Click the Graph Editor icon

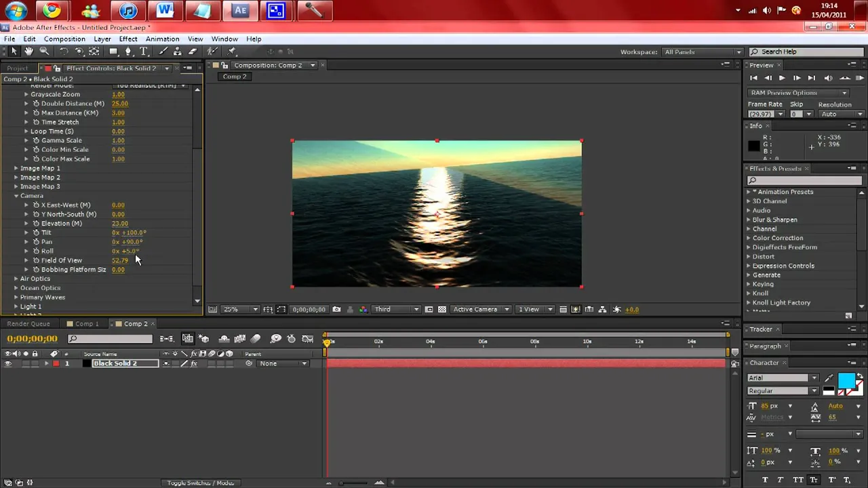point(308,339)
